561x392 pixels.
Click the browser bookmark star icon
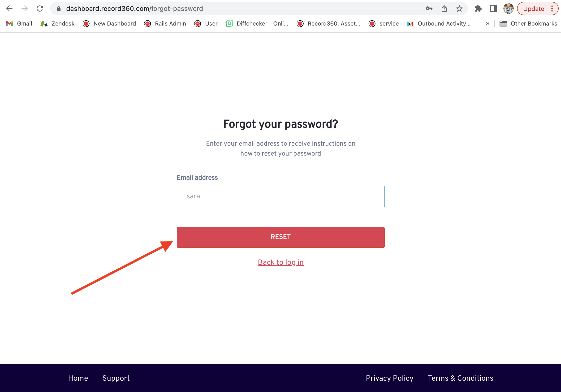pos(460,9)
